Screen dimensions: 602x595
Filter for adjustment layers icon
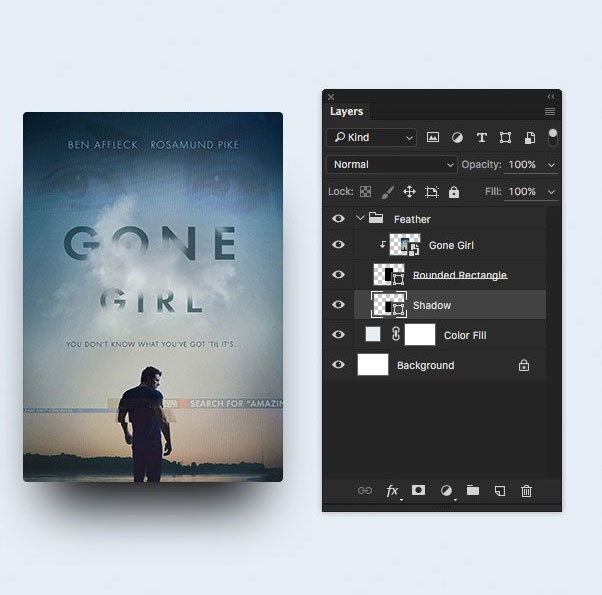457,137
